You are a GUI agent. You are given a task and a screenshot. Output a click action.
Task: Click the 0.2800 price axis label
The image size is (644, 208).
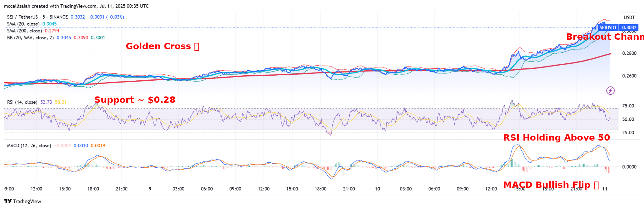(629, 53)
